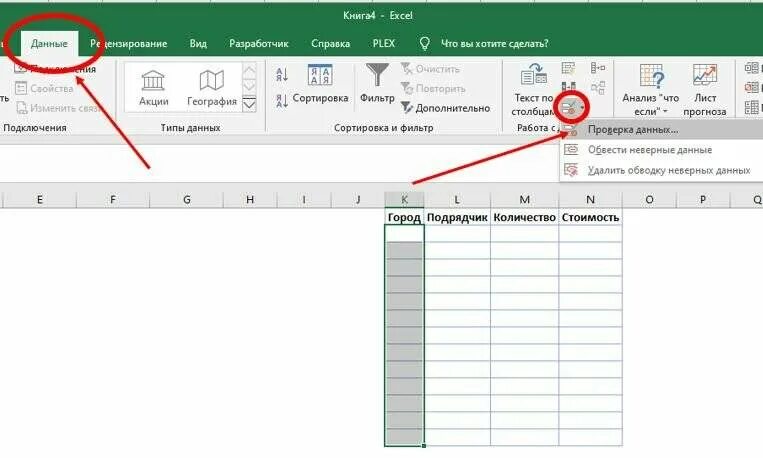
Task: Click the Remove Duplicates icon
Action: 568,88
